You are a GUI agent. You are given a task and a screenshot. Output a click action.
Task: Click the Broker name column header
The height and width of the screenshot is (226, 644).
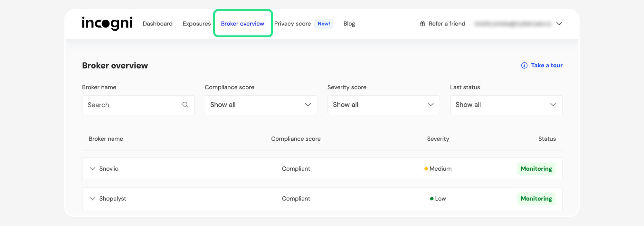pos(106,139)
